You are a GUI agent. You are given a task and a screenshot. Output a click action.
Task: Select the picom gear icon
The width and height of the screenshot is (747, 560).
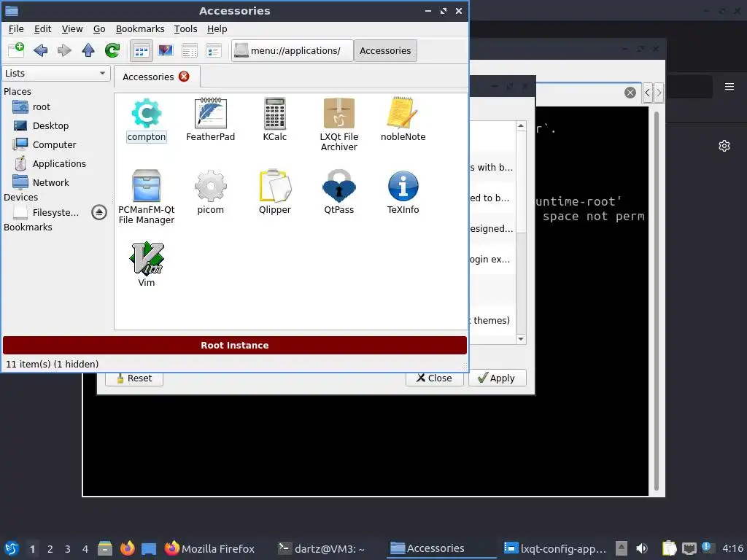[x=210, y=192]
